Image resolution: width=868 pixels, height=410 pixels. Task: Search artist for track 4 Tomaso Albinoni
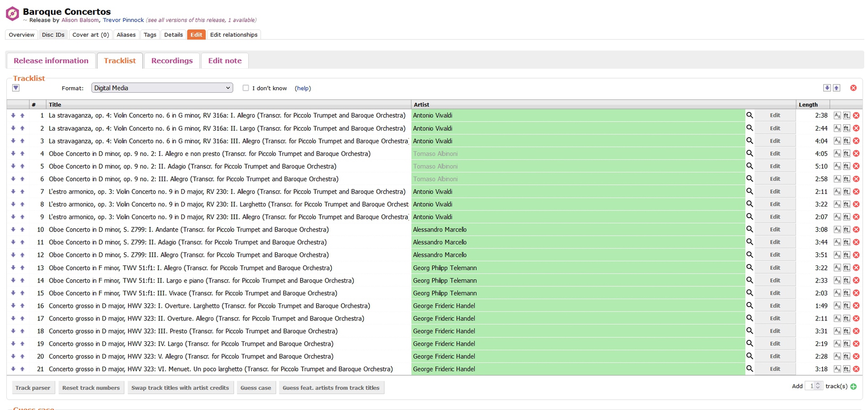click(749, 154)
